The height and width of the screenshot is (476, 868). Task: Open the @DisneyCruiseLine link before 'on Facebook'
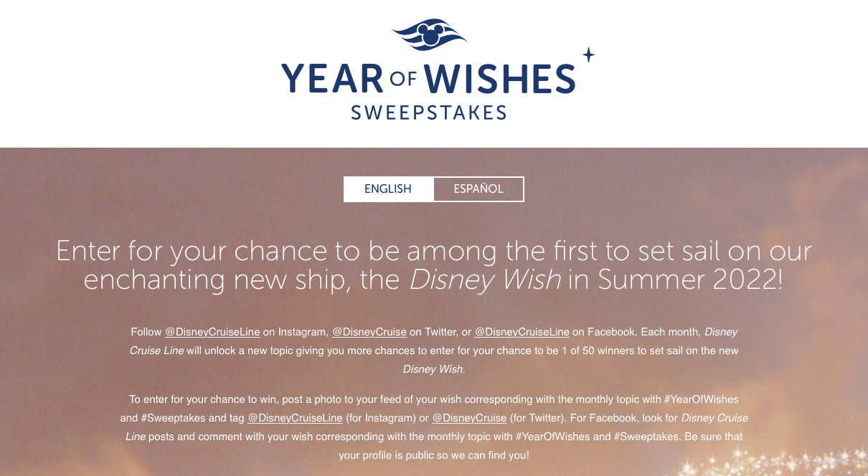coord(522,332)
